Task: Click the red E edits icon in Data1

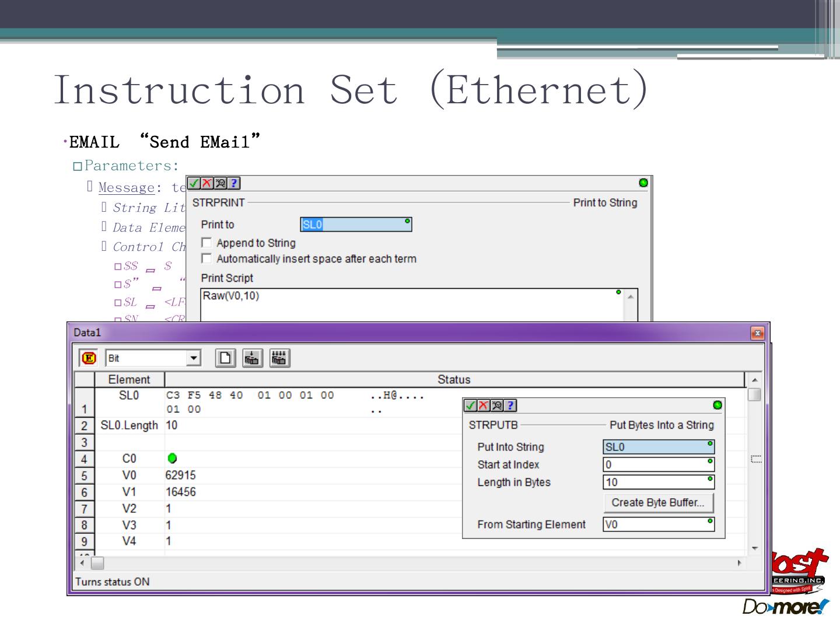Action: tap(89, 358)
